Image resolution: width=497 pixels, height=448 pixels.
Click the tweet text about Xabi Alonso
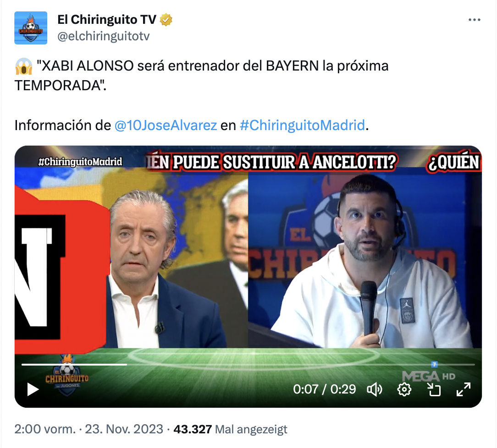pyautogui.click(x=202, y=75)
